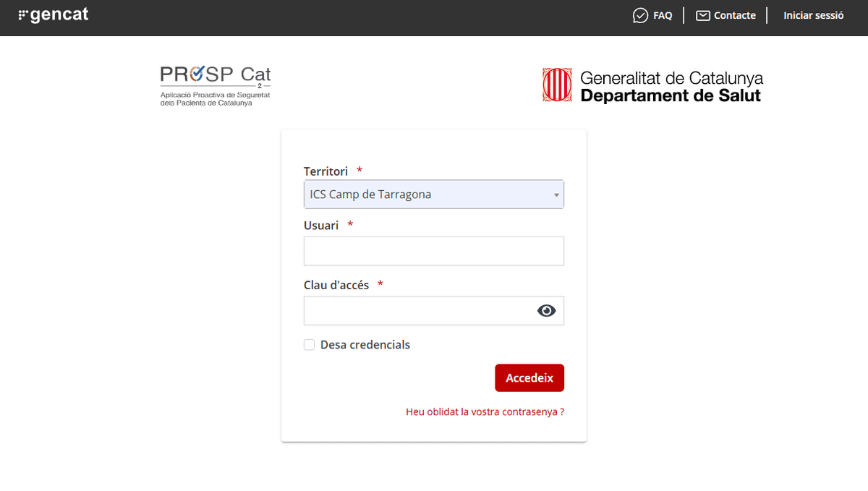
Task: Open the Territori dropdown list
Action: click(x=433, y=195)
